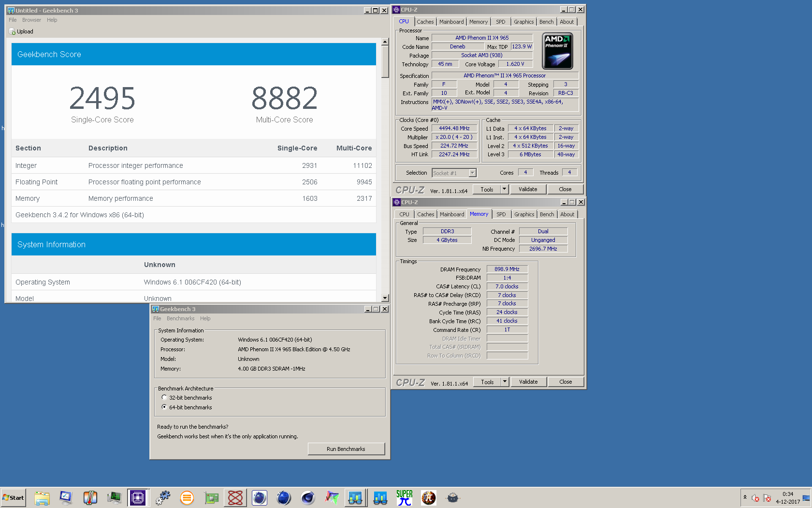Screen dimensions: 812x508
Task: Open the gears icon in taskbar
Action: point(163,497)
